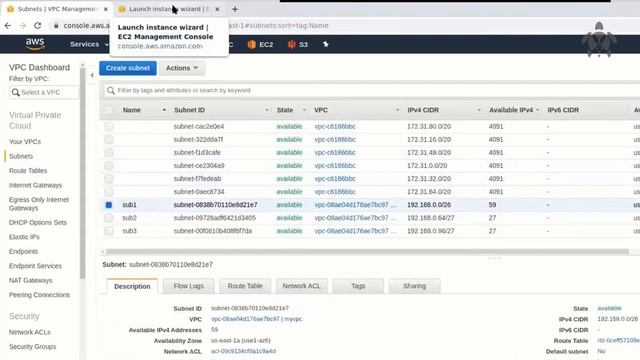Open NAT Gateways in sidebar
Viewport: 640px width, 360px height.
point(31,280)
